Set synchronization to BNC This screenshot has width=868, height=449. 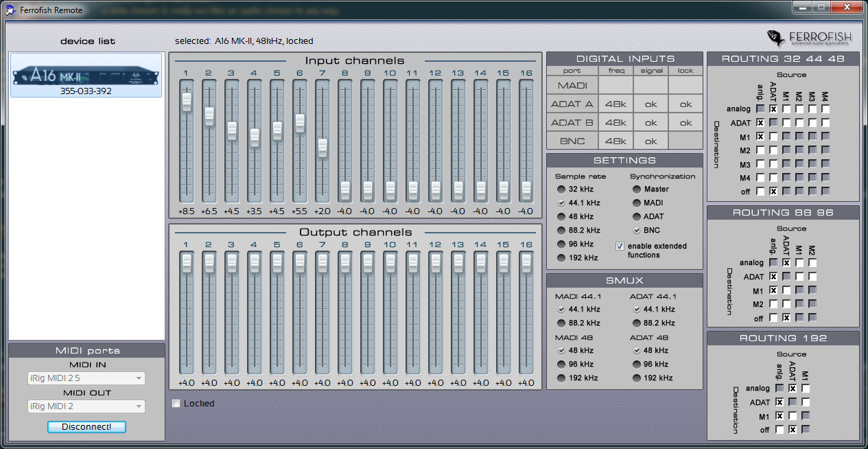coord(637,230)
